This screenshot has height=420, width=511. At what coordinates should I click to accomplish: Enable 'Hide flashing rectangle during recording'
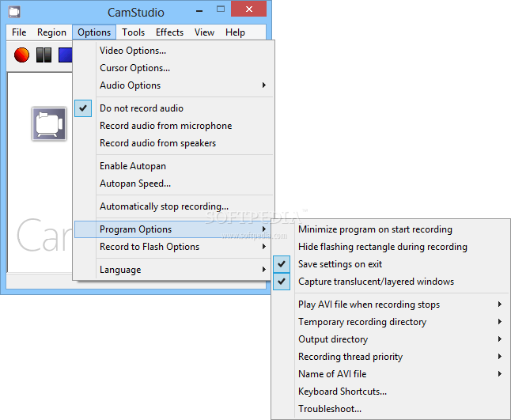[x=391, y=247]
